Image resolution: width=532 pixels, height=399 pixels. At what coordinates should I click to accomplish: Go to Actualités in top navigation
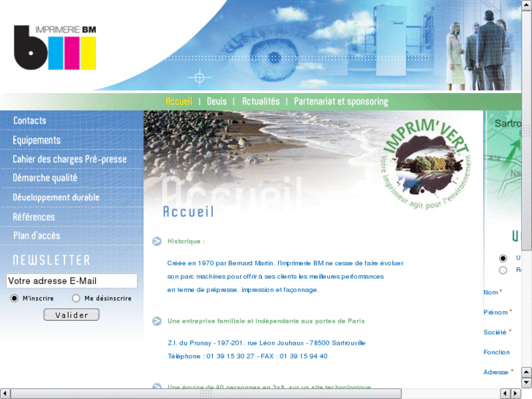pos(261,101)
